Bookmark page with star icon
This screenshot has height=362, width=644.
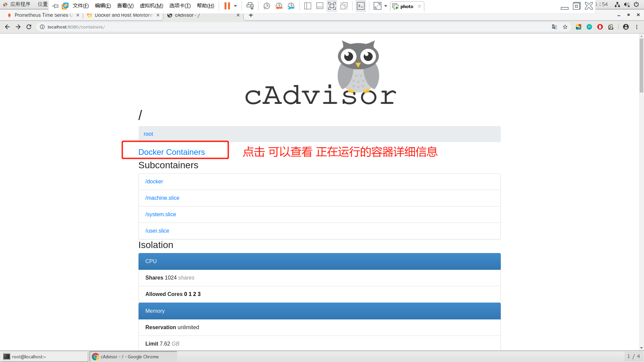(x=565, y=27)
